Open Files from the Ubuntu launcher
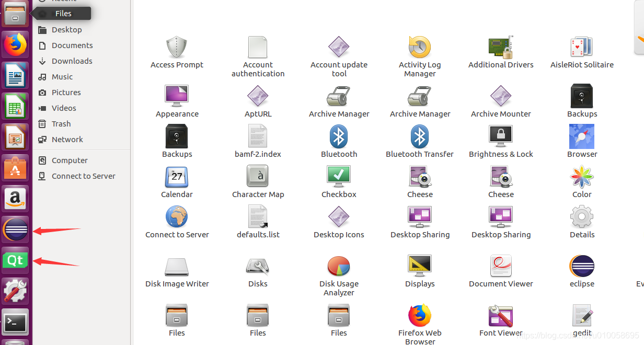Screen dimensions: 644x345 click(16, 14)
